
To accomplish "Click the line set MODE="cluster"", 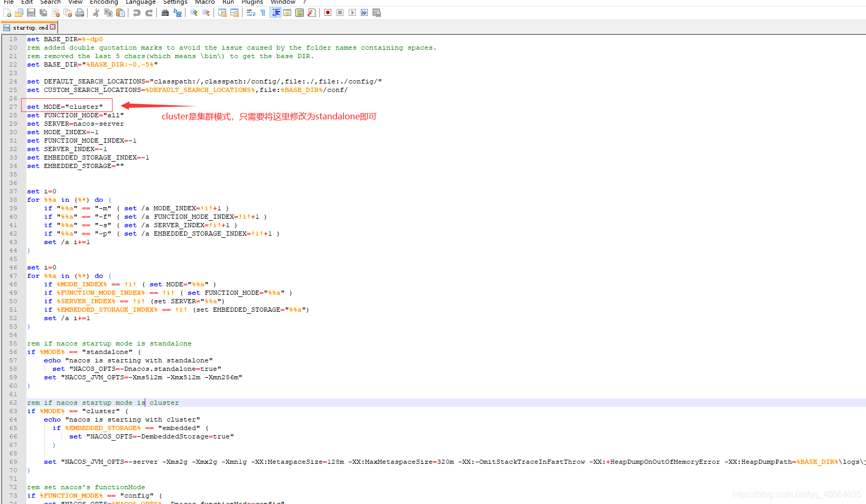I will tap(65, 107).
